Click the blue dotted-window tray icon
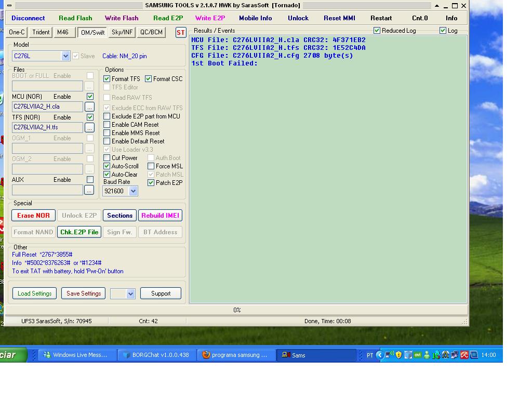532x399 pixels. tap(474, 355)
